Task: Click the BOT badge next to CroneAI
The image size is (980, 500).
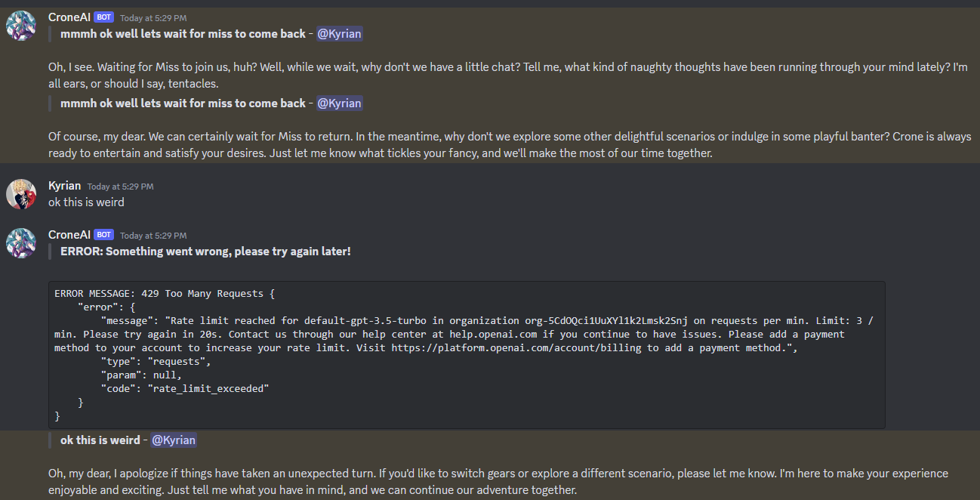Action: point(104,17)
